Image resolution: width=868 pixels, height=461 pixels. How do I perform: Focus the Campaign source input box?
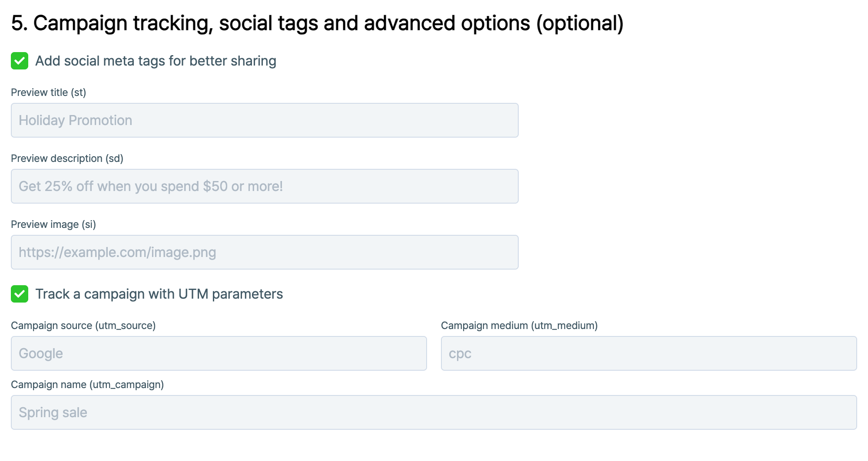[x=219, y=353]
